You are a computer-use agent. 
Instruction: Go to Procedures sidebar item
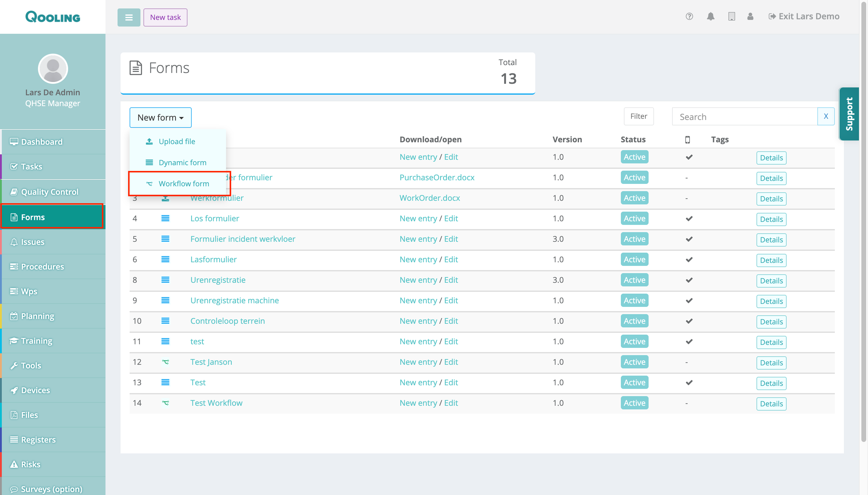click(x=42, y=266)
